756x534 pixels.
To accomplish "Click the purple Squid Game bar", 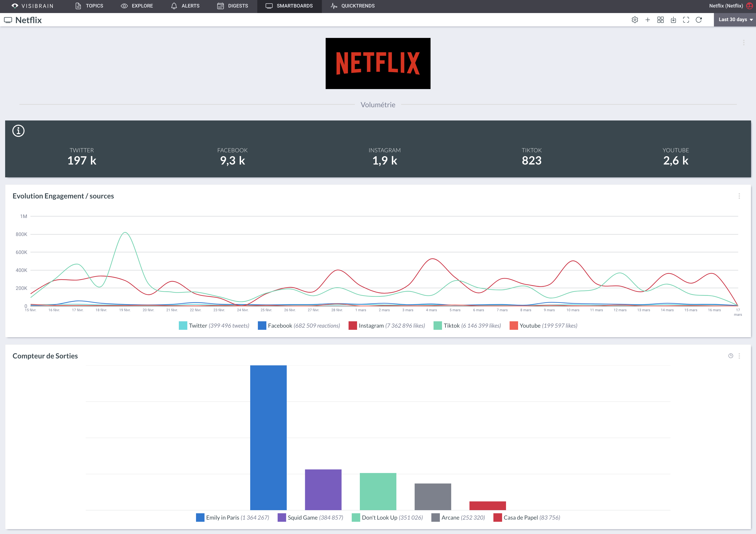I will (323, 490).
